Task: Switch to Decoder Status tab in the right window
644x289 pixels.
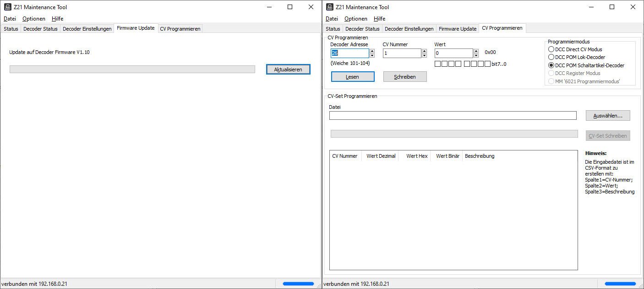Action: point(362,29)
